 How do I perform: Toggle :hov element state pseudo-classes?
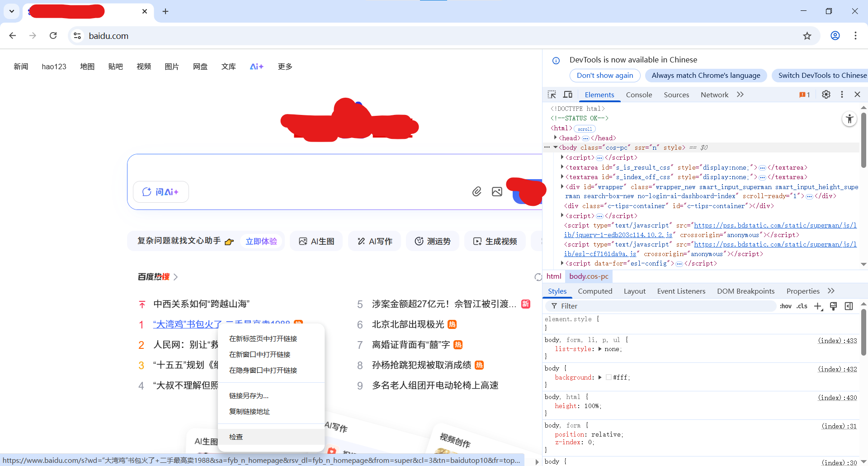(786, 306)
